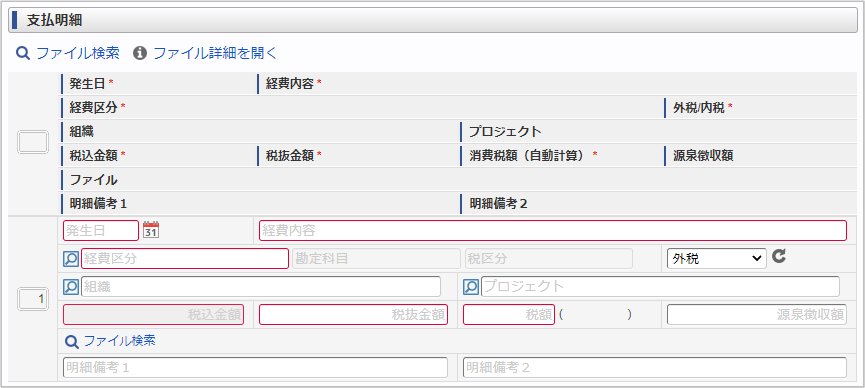Open ファイル詳細を開く link

coord(214,53)
